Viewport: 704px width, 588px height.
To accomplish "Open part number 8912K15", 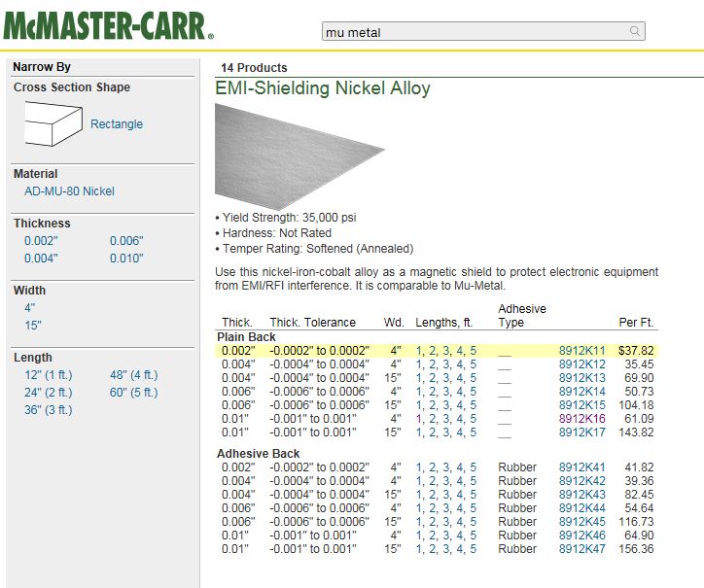I will point(581,405).
